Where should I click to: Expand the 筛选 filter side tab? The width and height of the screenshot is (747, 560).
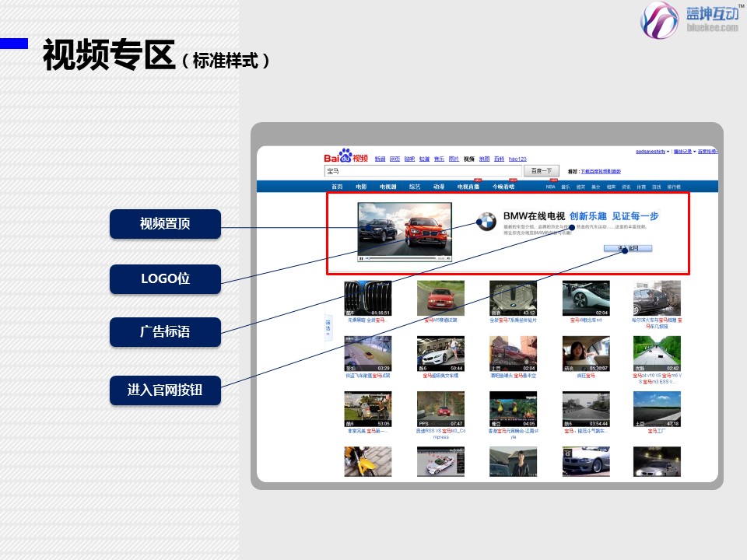pyautogui.click(x=328, y=327)
